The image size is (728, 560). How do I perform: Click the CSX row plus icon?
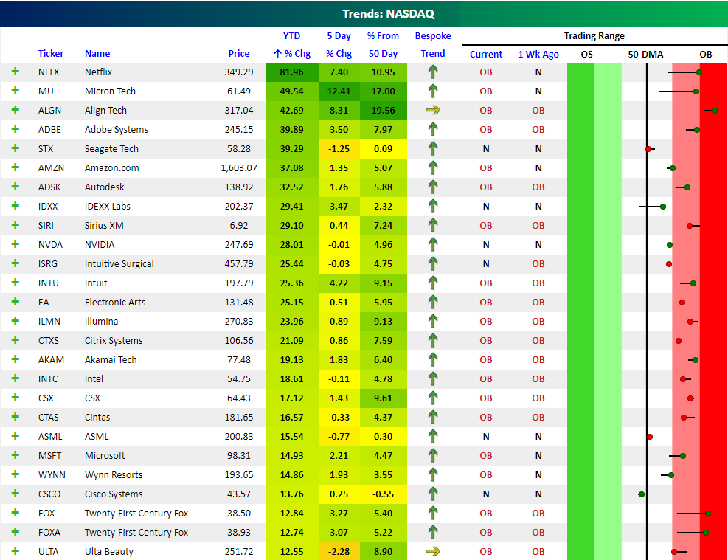(x=15, y=398)
